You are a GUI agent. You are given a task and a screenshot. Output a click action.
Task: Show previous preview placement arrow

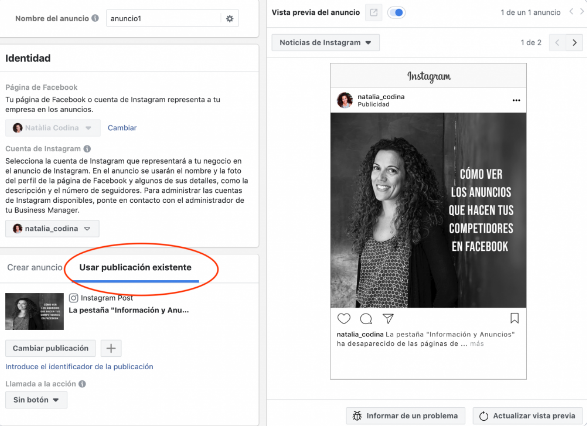pos(557,42)
